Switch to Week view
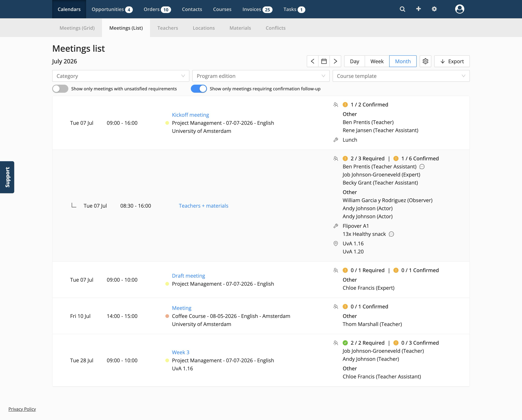The height and width of the screenshot is (420, 522). (377, 61)
